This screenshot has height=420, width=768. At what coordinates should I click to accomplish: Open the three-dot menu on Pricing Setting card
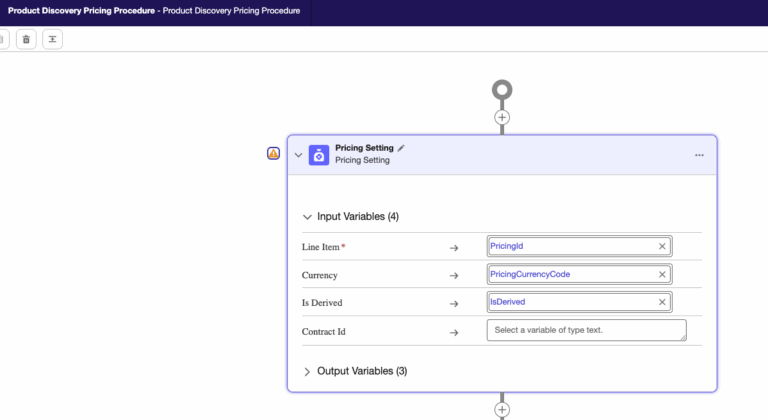click(x=699, y=155)
